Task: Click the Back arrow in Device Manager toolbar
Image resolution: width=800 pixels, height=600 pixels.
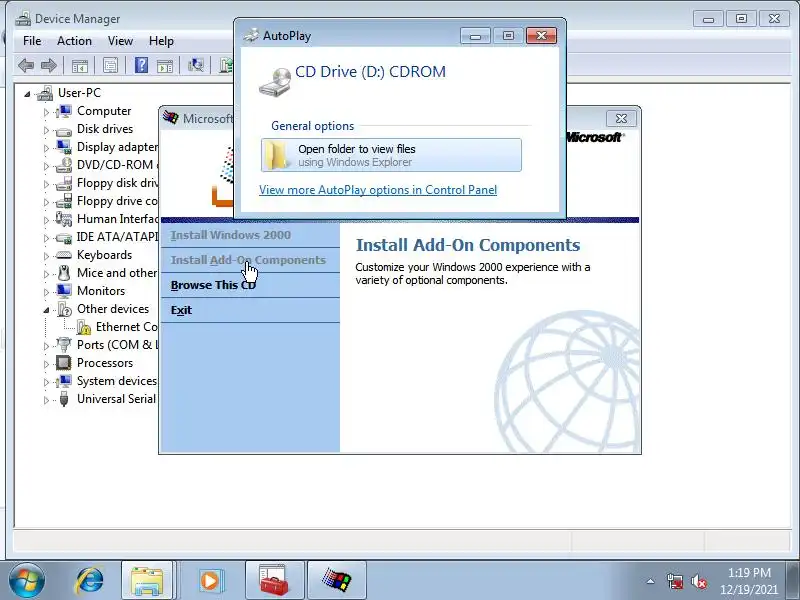Action: (x=26, y=65)
